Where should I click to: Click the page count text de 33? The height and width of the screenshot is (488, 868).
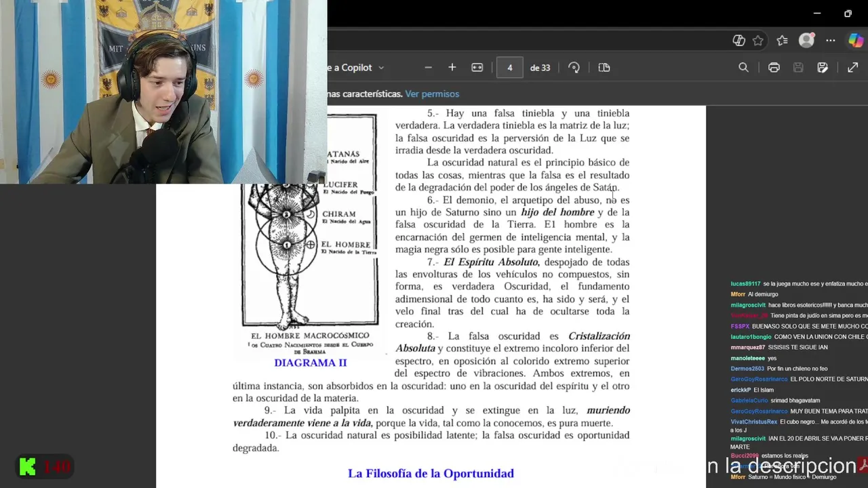[x=540, y=68]
